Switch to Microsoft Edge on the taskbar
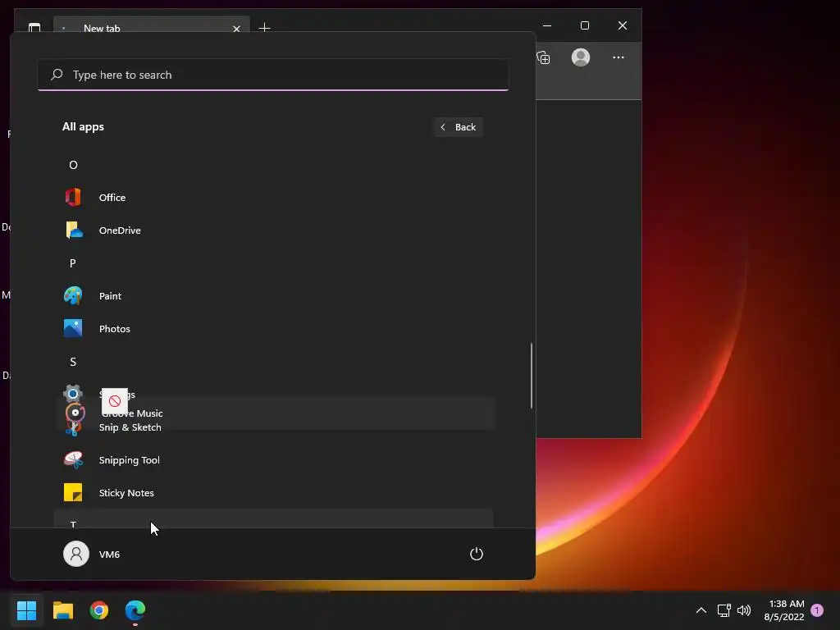 [x=135, y=609]
